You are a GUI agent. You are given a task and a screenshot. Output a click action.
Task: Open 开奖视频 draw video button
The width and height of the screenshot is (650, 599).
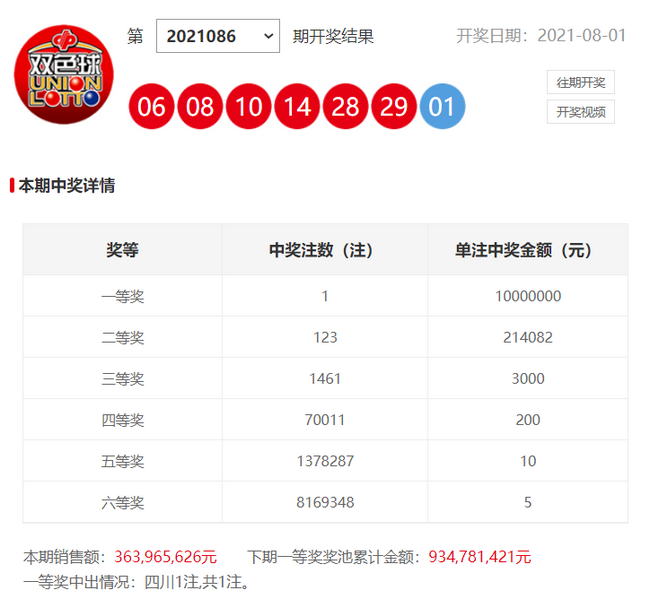580,111
